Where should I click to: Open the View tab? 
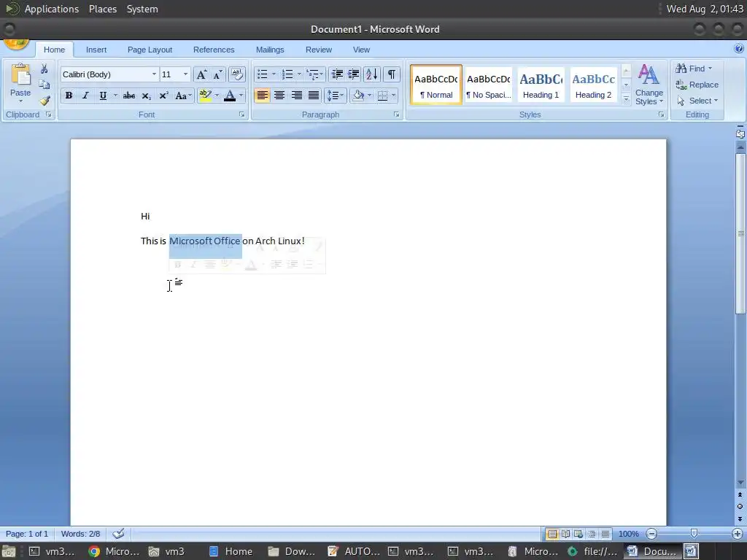pyautogui.click(x=361, y=50)
